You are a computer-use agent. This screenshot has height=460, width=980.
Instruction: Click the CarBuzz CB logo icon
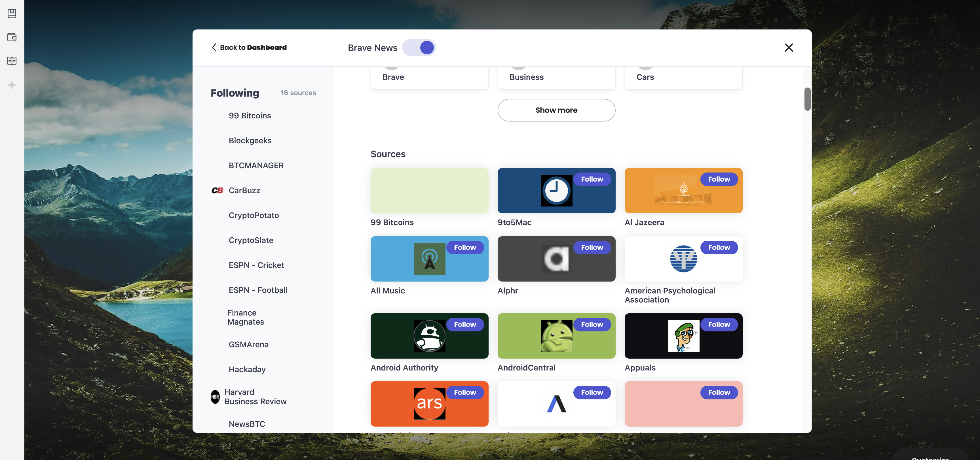(217, 190)
